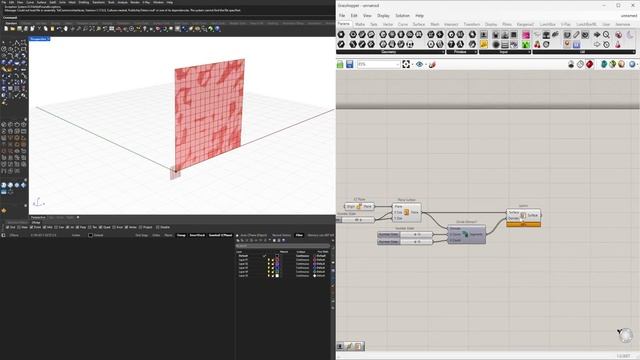Viewport: 640px width, 360px height.
Task: Click the compass widget at canvas bottom-right
Action: [x=625, y=336]
